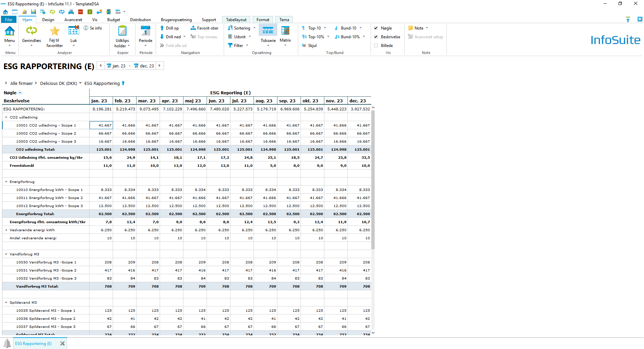Open the Design ribbon tab

point(48,20)
